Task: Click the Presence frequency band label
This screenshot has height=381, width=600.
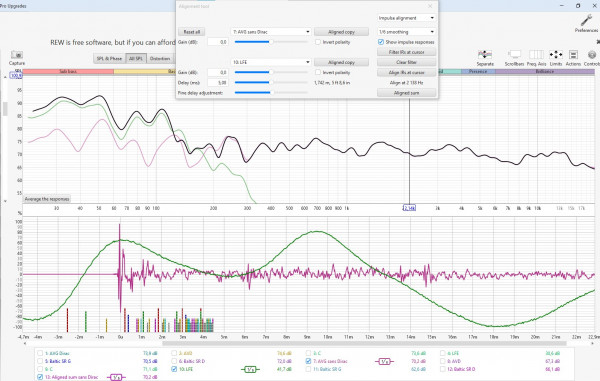Action: 478,72
